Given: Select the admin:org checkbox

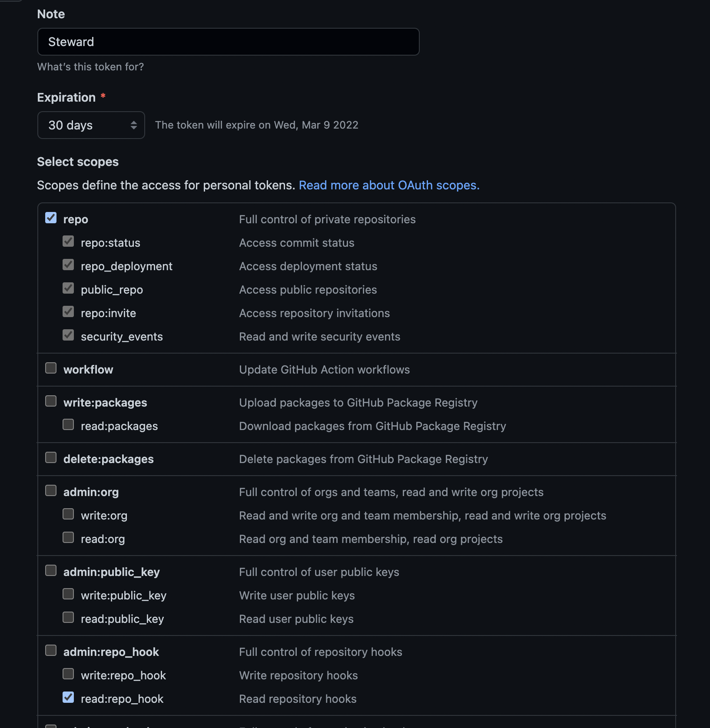Looking at the screenshot, I should [x=51, y=490].
